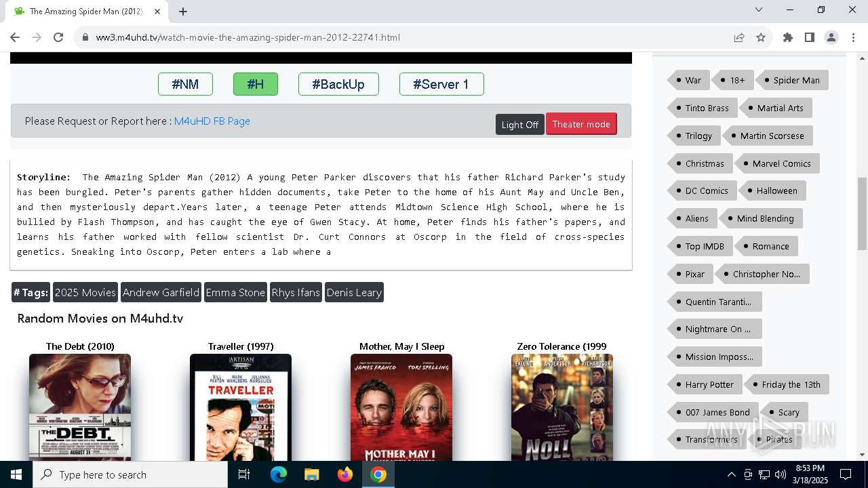Viewport: 868px width, 488px height.
Task: Launch Microsoft Edge from the taskbar
Action: 279,474
